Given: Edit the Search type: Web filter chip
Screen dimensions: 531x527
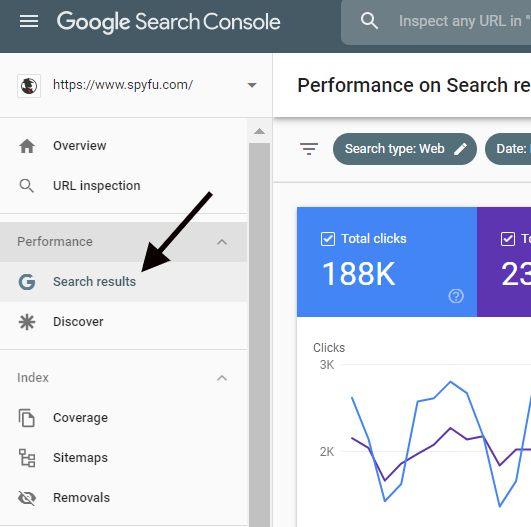Looking at the screenshot, I should click(x=405, y=149).
